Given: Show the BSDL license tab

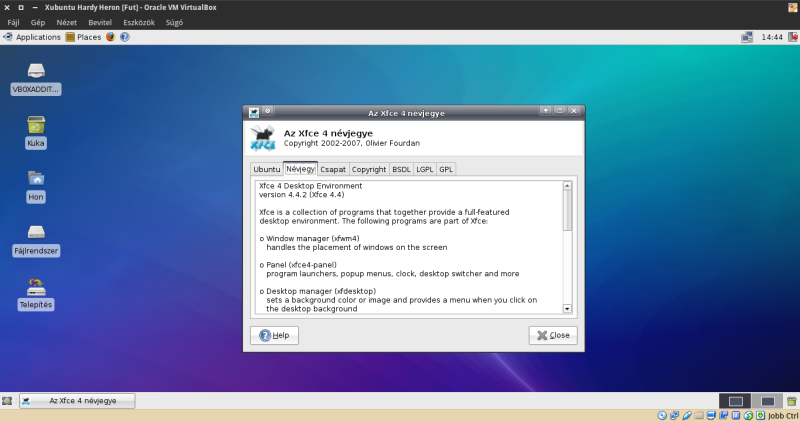Looking at the screenshot, I should (x=401, y=169).
